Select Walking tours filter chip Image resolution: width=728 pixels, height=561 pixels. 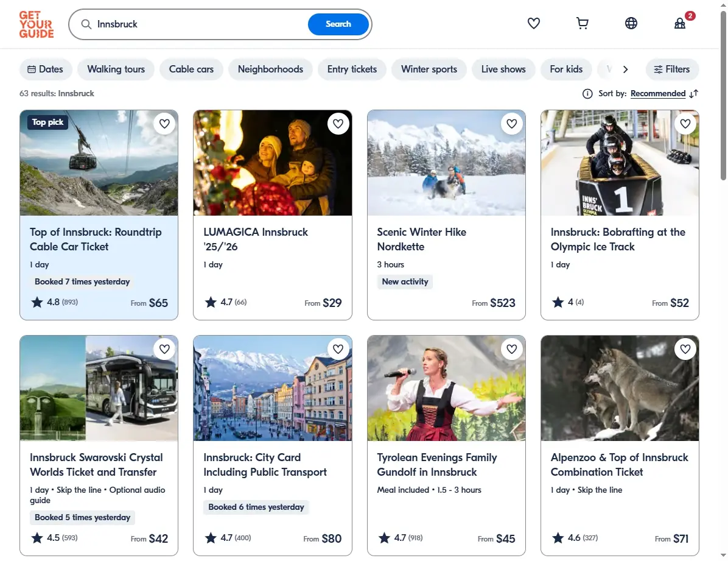click(116, 69)
